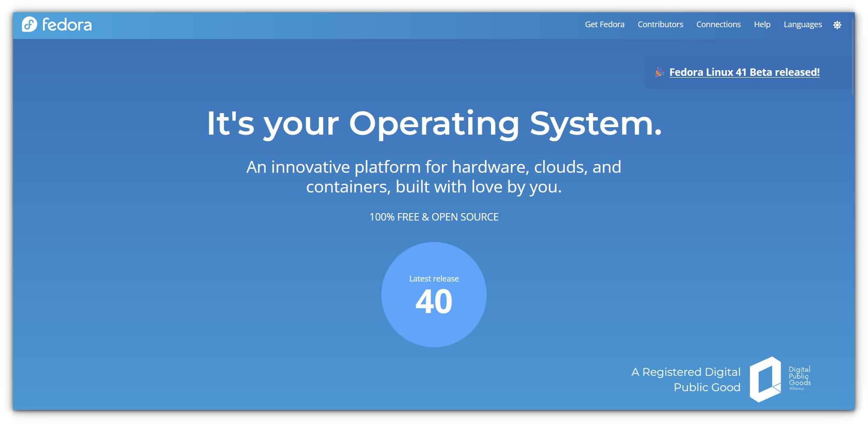Expand the Get Fedora navigation entry

605,25
